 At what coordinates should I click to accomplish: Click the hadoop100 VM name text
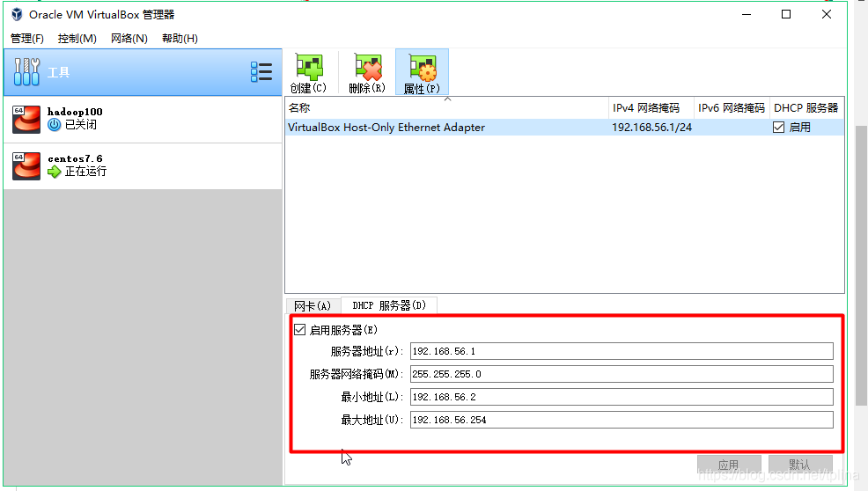75,112
